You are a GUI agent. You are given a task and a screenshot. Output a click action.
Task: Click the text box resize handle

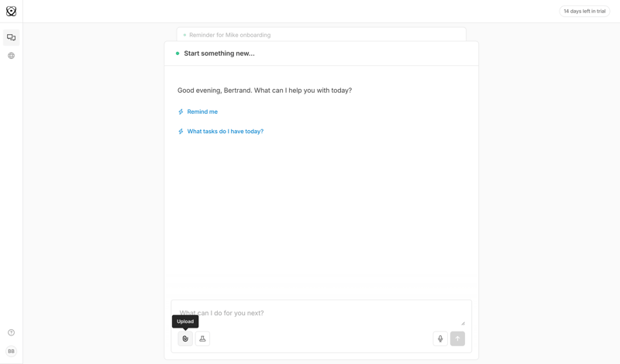pos(463,323)
